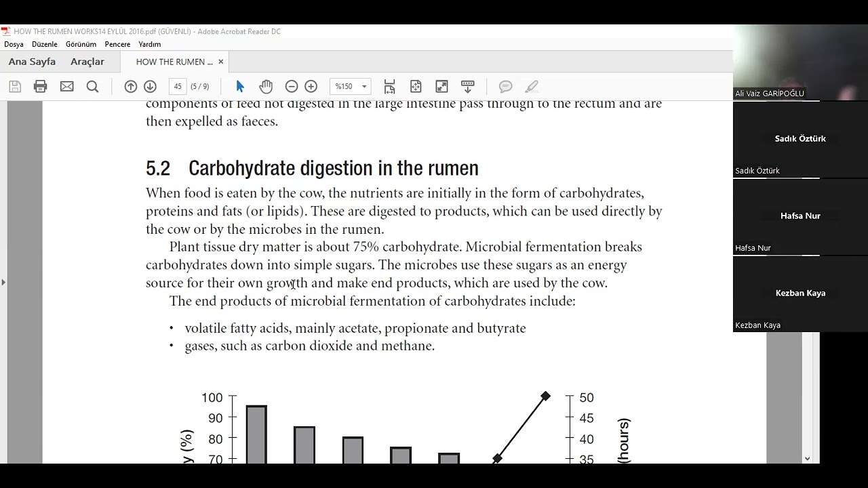
Task: Click the bullet text 'volatile fatty acids, mainly acetate'
Action: pos(283,328)
